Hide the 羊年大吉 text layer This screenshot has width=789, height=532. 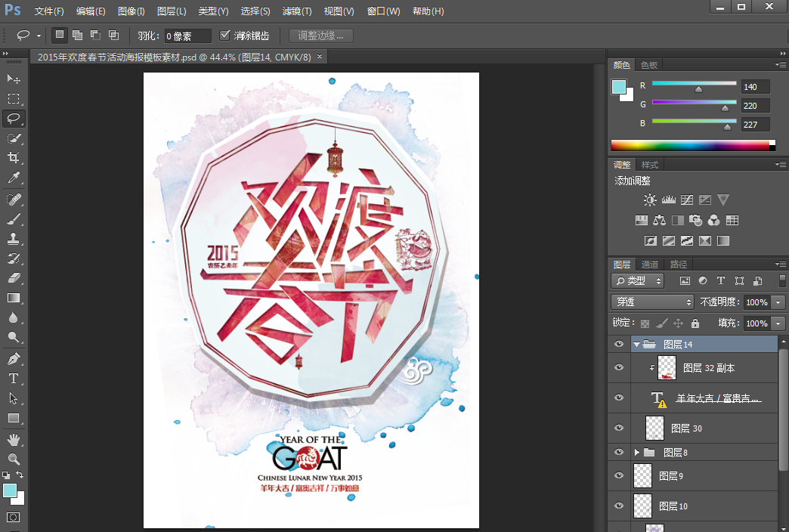619,397
